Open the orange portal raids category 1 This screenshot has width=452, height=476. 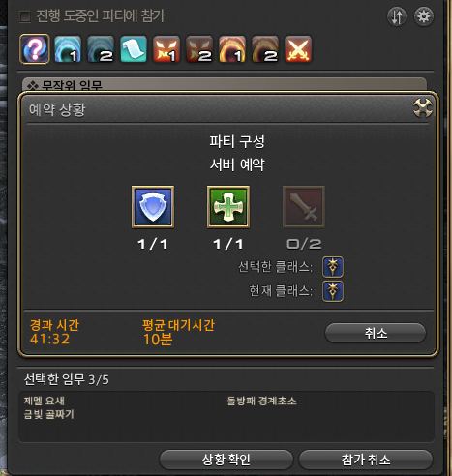coord(232,49)
